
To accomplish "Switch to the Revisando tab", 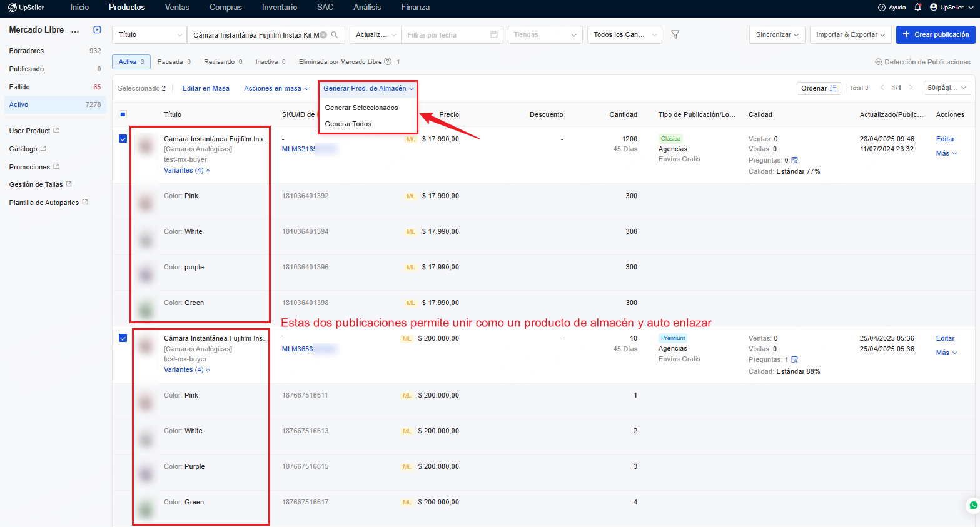I will click(223, 62).
